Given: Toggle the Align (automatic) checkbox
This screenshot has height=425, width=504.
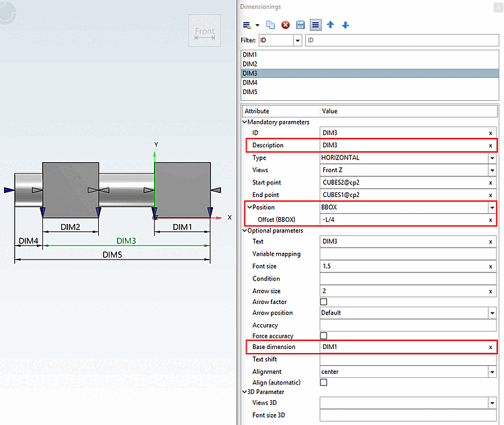Looking at the screenshot, I should [324, 383].
